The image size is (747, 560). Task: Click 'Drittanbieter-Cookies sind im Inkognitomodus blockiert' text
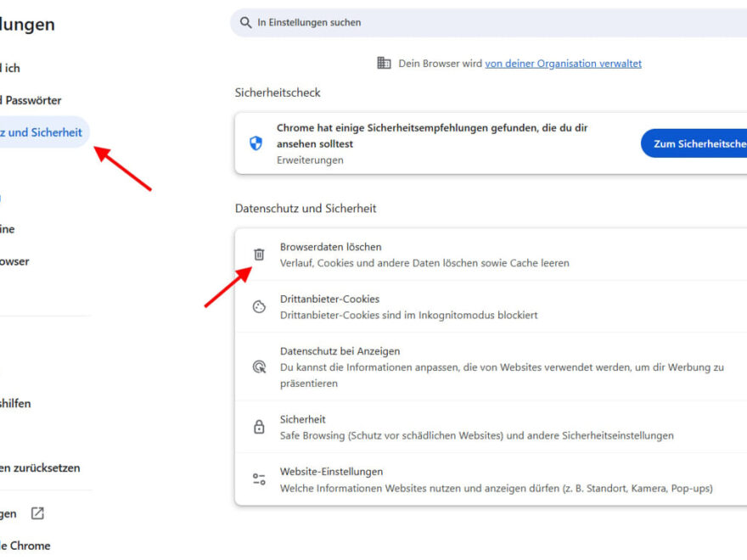point(409,316)
